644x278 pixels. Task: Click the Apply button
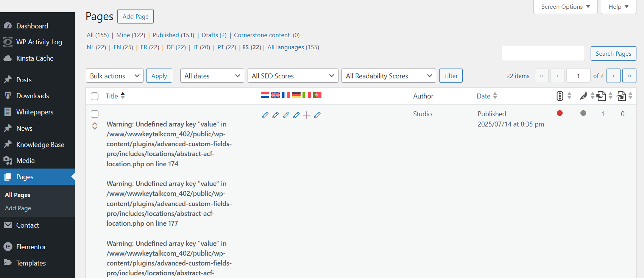(x=159, y=76)
